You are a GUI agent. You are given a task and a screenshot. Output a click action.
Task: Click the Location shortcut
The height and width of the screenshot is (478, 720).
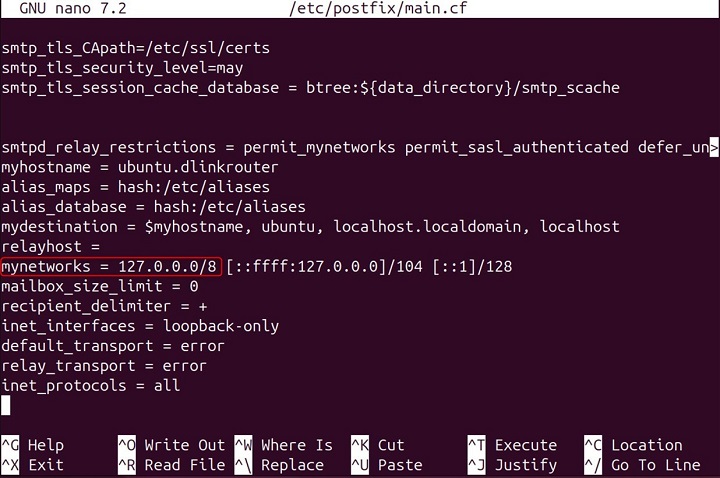(646, 445)
